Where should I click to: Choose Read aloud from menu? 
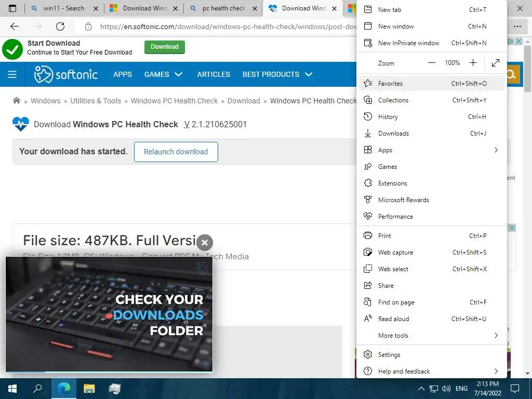click(x=432, y=319)
